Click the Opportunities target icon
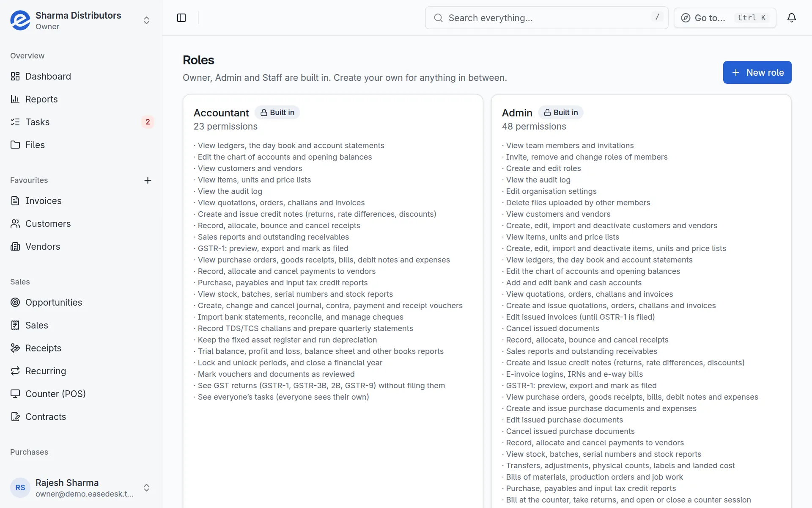 click(15, 302)
